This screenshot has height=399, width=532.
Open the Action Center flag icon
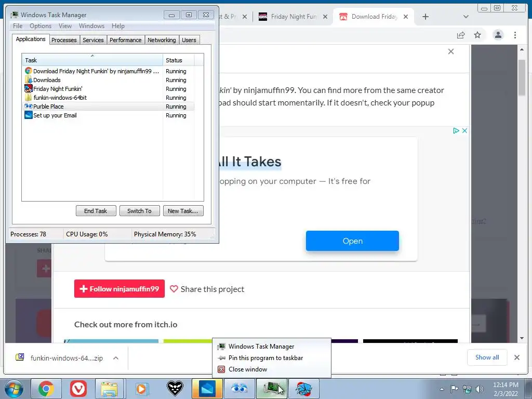coord(454,389)
